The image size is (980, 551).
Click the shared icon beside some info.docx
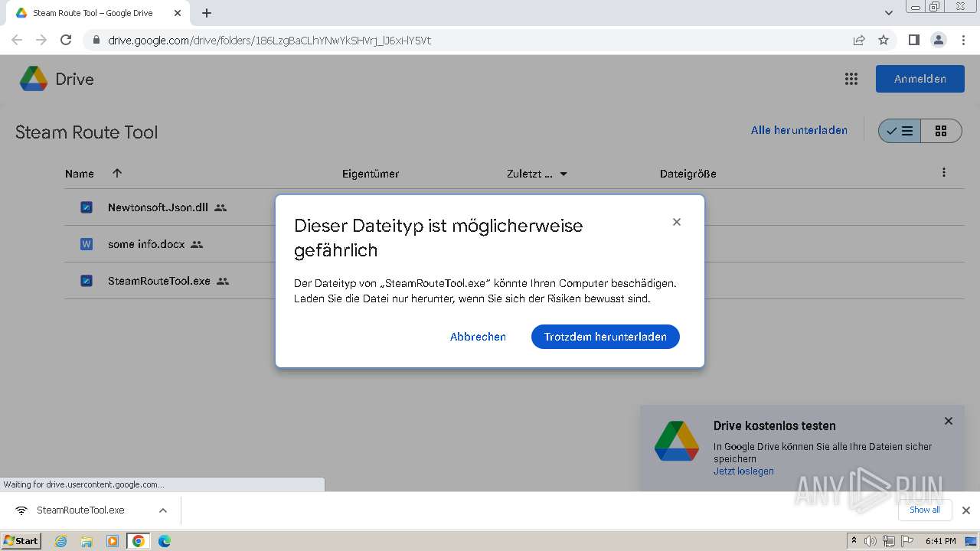197,244
